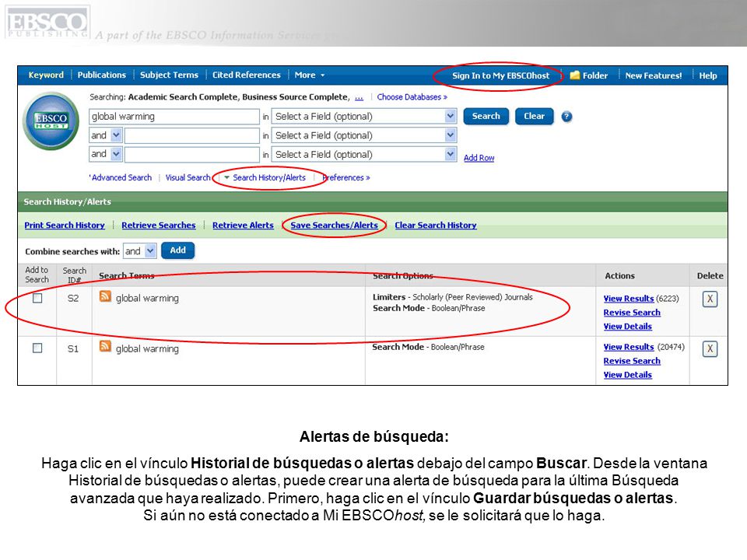The width and height of the screenshot is (747, 560).
Task: Click the EBSCOhost round logo
Action: point(51,121)
